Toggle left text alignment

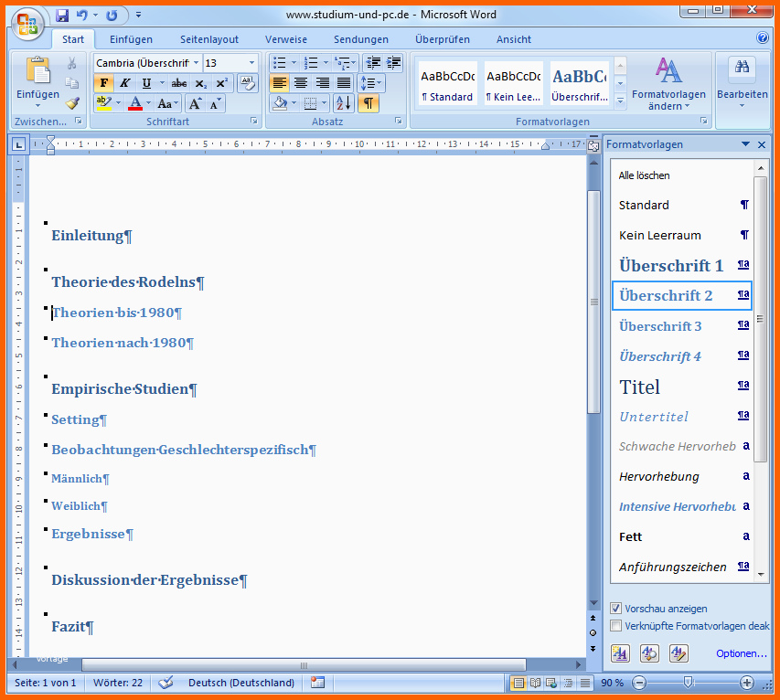click(279, 83)
